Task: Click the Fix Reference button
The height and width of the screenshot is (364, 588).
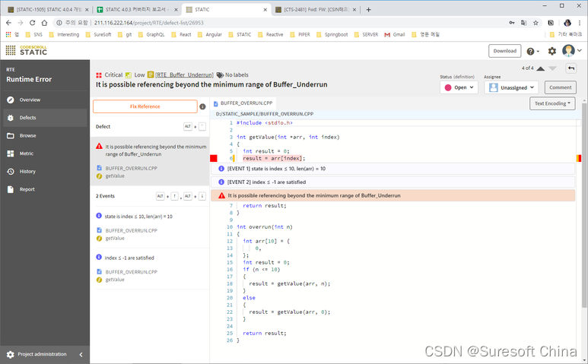Action: pyautogui.click(x=145, y=106)
